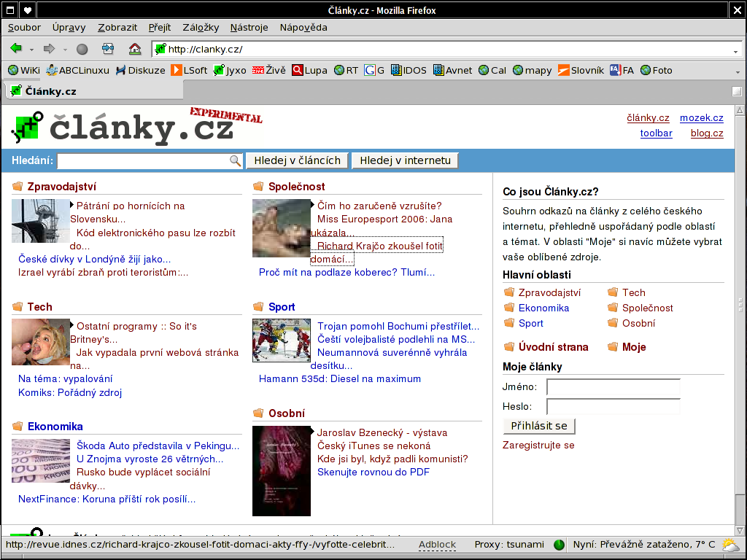Image resolution: width=747 pixels, height=560 pixels.
Task: Open the window menu button in title bar
Action: click(x=9, y=10)
